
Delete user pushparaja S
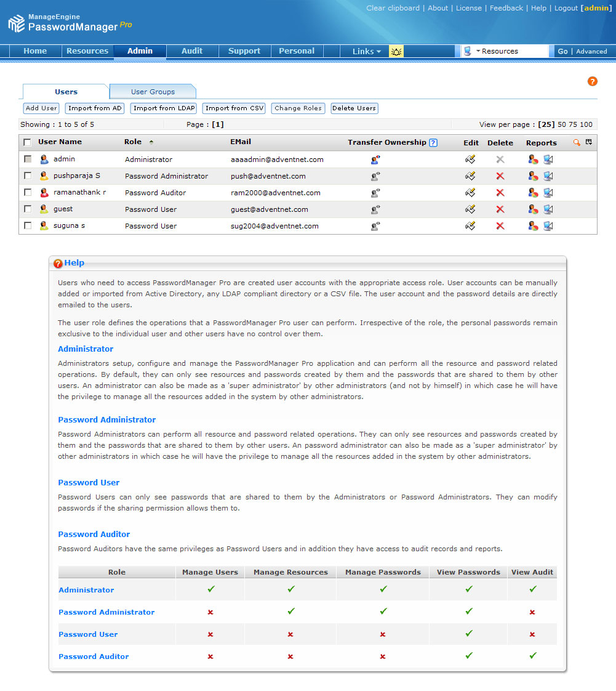500,176
